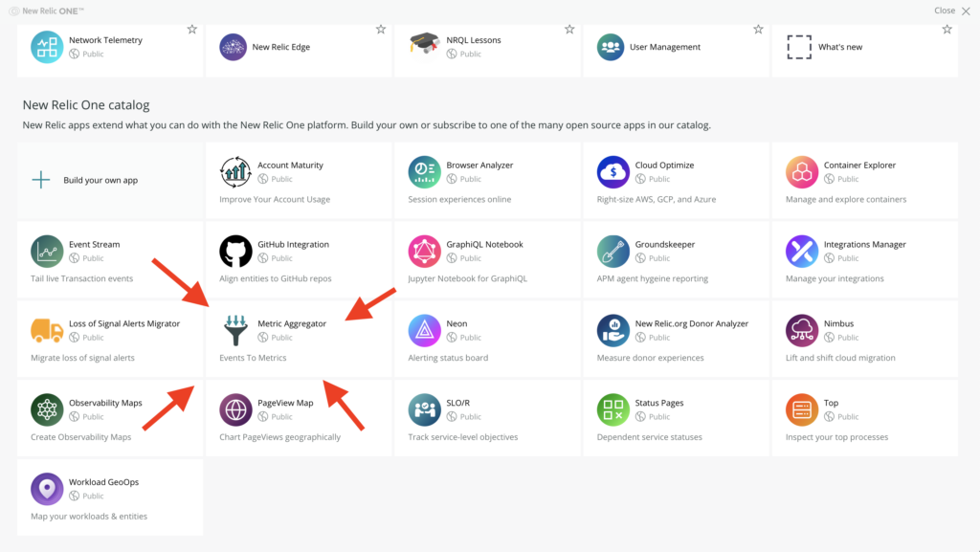Open the Workload GeoOps title
The width and height of the screenshot is (980, 552).
pos(103,482)
